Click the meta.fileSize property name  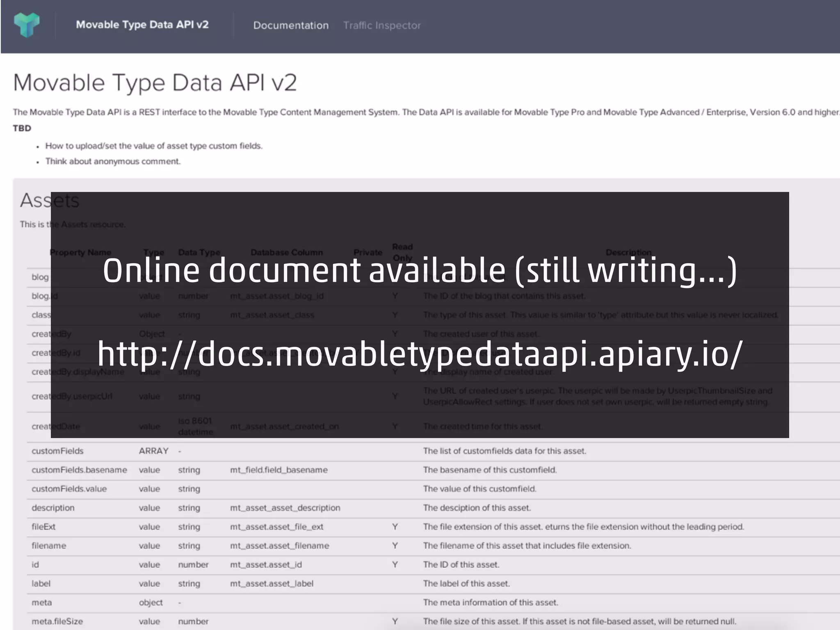[x=57, y=621]
